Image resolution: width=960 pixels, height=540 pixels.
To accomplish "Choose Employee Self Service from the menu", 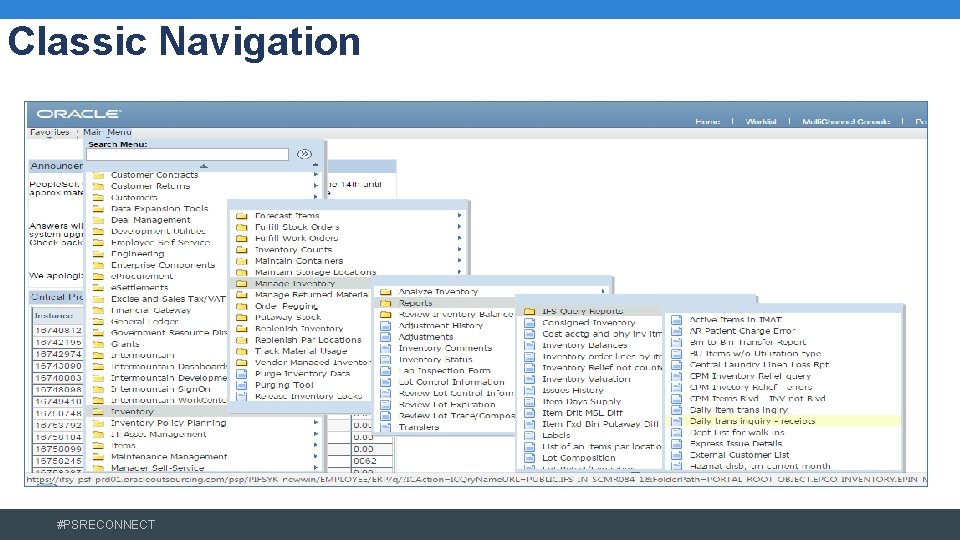I will [160, 242].
